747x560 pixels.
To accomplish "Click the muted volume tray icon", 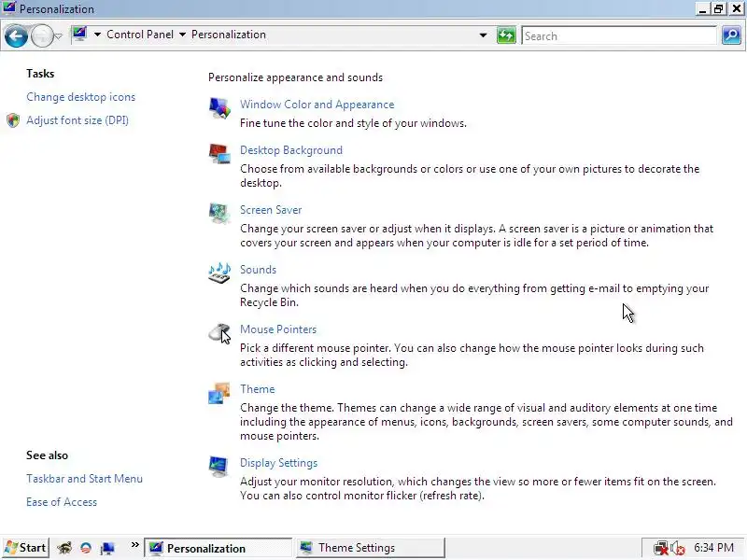I will (x=678, y=549).
